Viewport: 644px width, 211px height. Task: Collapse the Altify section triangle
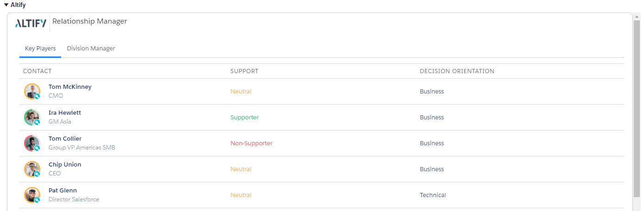click(x=6, y=5)
